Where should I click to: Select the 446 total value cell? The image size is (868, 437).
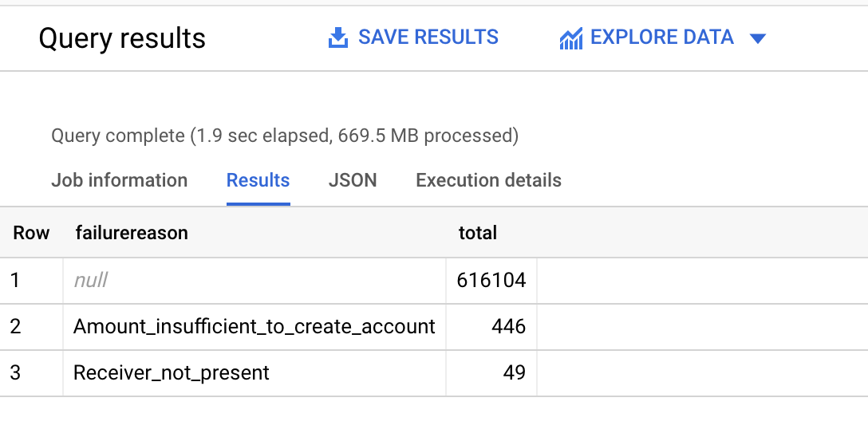click(508, 326)
